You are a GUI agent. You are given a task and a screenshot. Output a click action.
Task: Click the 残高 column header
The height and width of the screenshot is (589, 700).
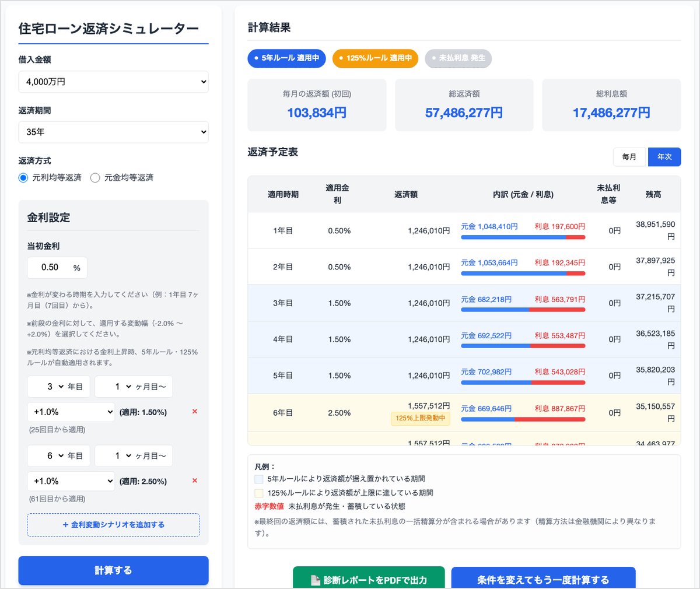[653, 194]
